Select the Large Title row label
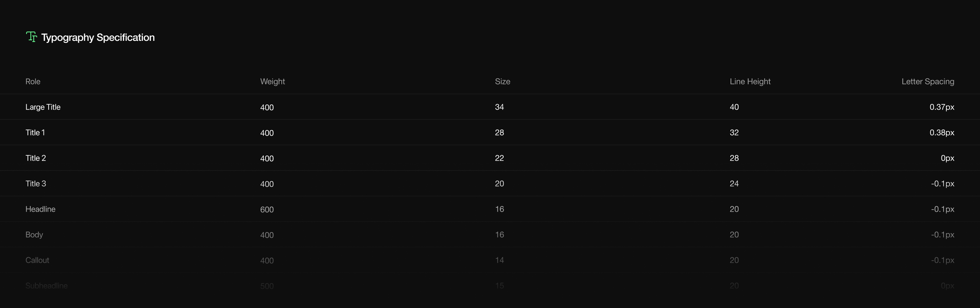 click(43, 107)
